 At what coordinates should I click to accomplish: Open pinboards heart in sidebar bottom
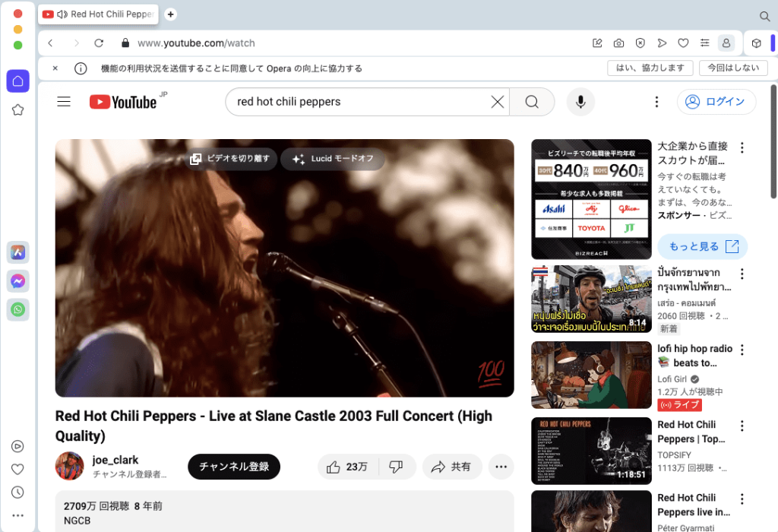[17, 469]
